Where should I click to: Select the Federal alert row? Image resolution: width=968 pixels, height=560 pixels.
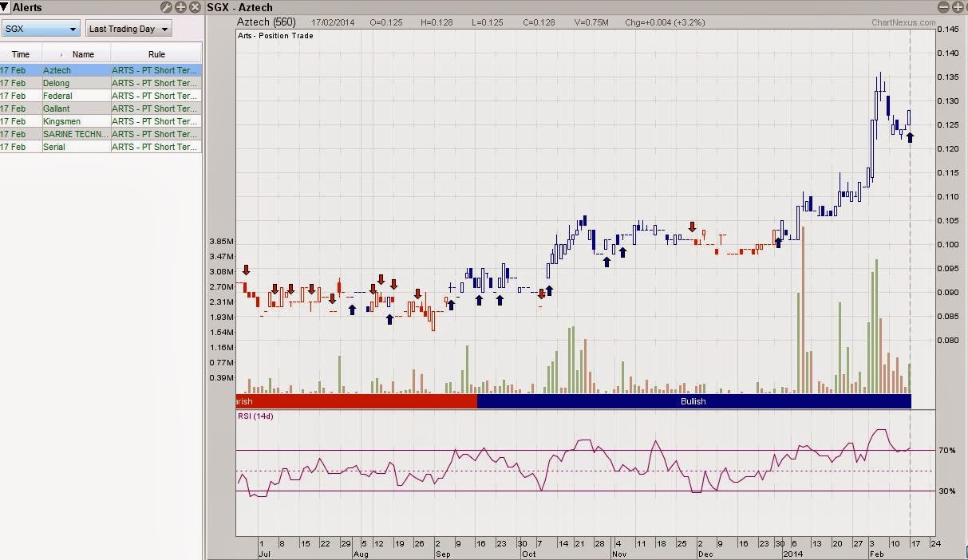point(101,96)
